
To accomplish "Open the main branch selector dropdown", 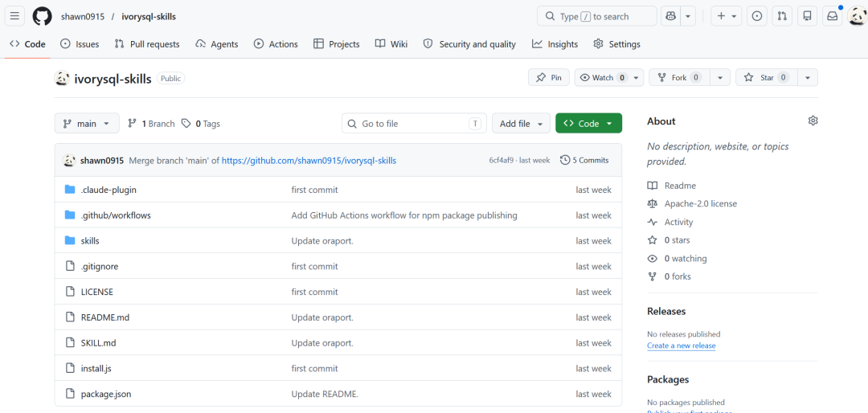I will coord(87,124).
